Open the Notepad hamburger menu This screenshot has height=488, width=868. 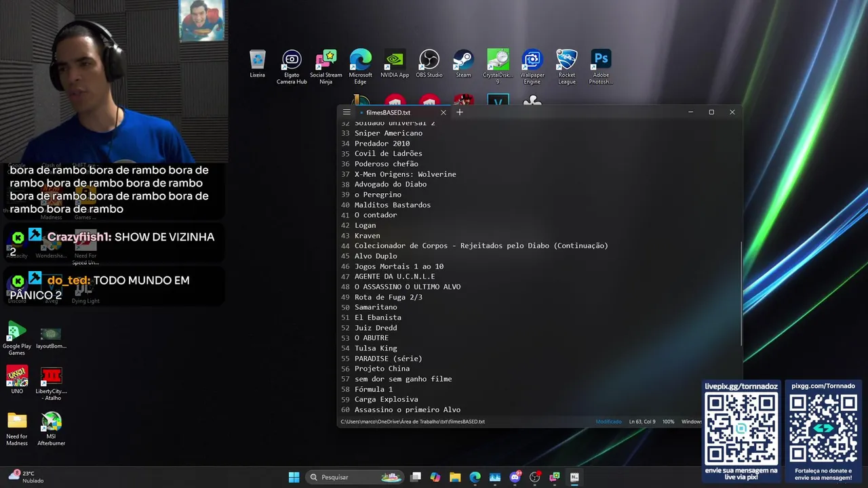point(347,113)
